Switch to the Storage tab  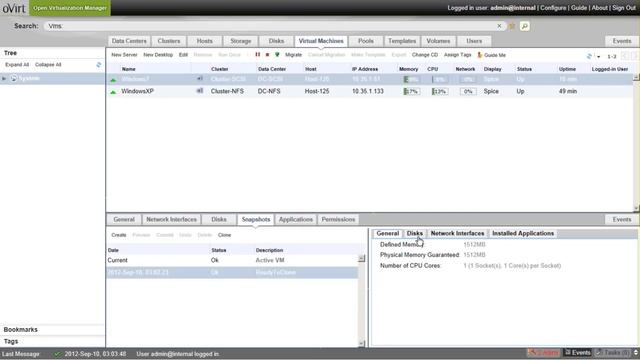240,41
